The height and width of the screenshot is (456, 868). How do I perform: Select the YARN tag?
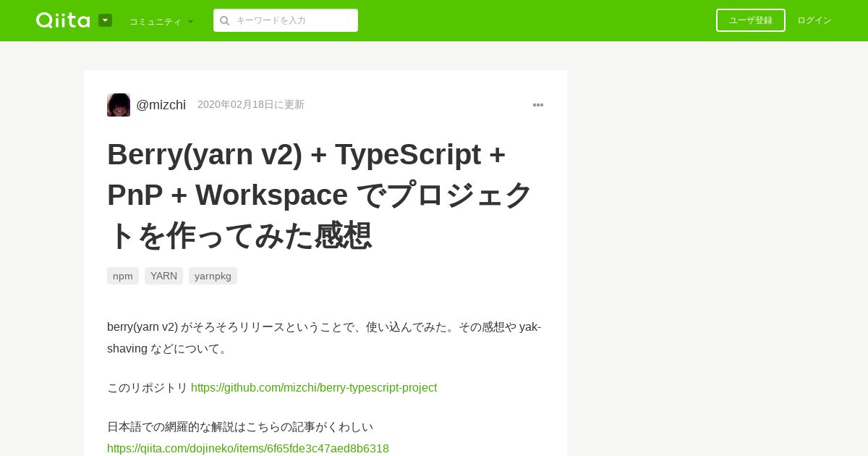pos(163,276)
